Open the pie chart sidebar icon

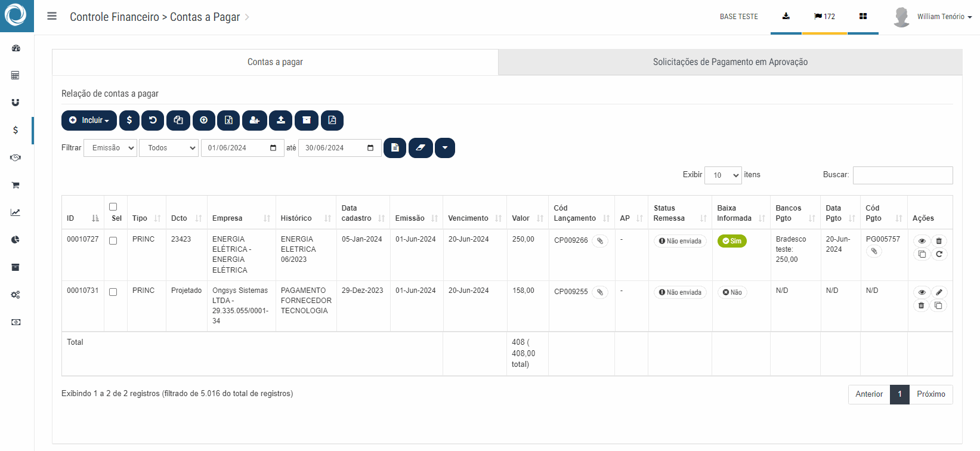pos(16,240)
